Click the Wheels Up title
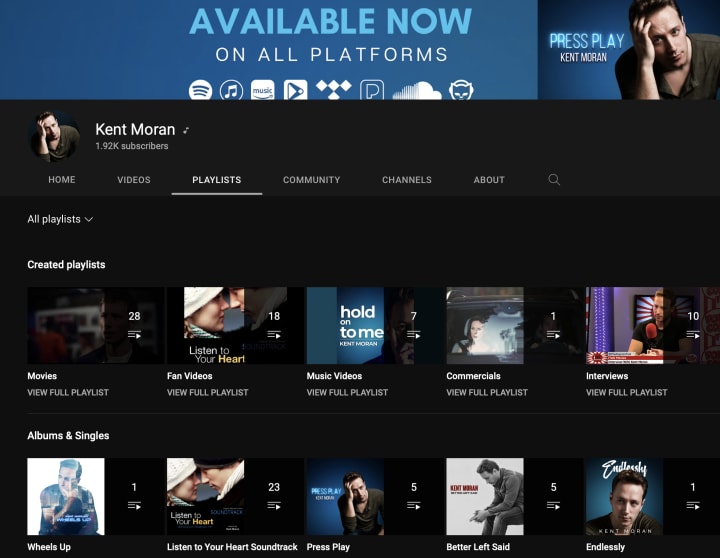720x558 pixels. (49, 547)
